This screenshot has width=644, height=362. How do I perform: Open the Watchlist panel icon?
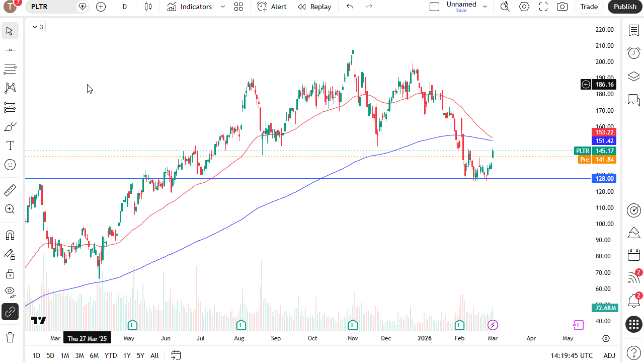(x=634, y=31)
